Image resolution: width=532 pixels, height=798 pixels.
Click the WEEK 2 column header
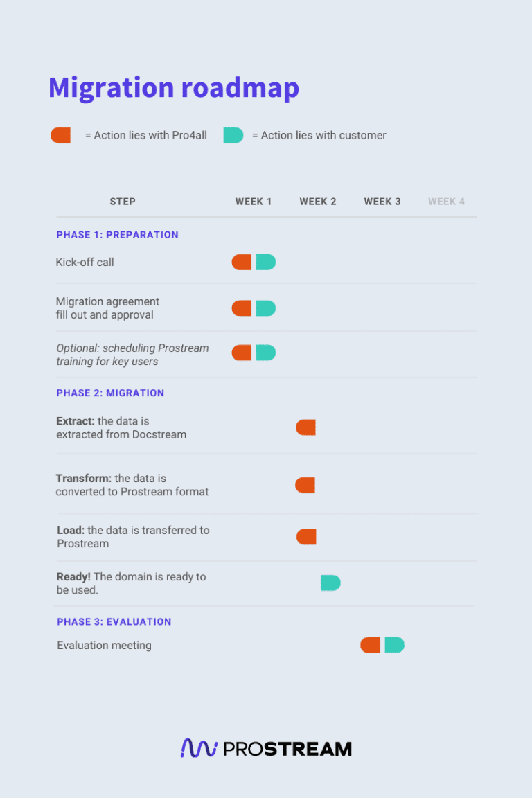click(318, 202)
